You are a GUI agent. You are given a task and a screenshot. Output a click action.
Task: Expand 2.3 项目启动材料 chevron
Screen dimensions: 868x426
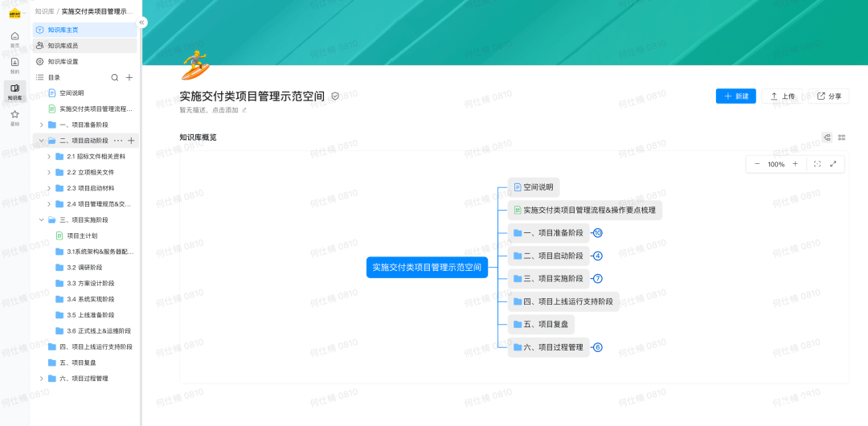[49, 188]
